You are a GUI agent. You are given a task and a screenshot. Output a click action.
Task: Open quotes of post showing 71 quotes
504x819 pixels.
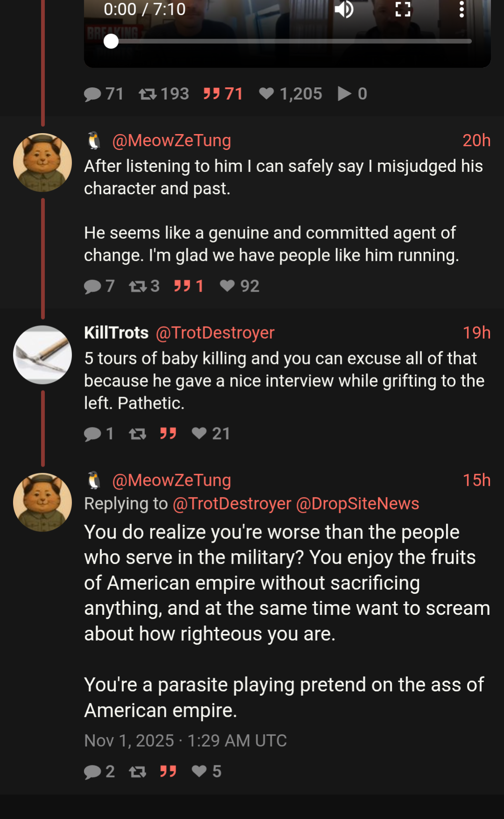click(x=212, y=94)
